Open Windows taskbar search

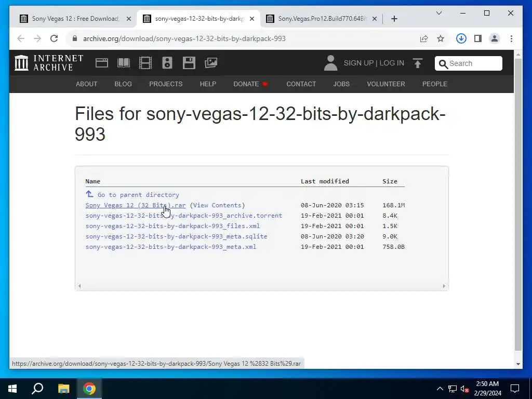pos(37,389)
